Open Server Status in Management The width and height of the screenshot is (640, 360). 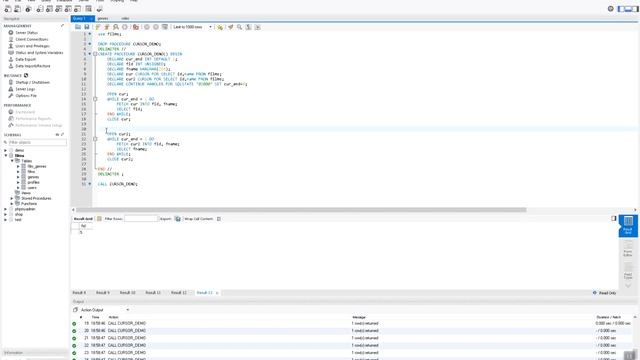click(x=27, y=33)
